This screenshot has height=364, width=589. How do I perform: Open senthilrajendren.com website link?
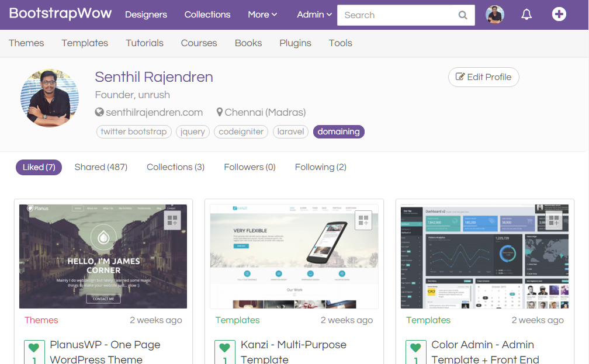[154, 112]
